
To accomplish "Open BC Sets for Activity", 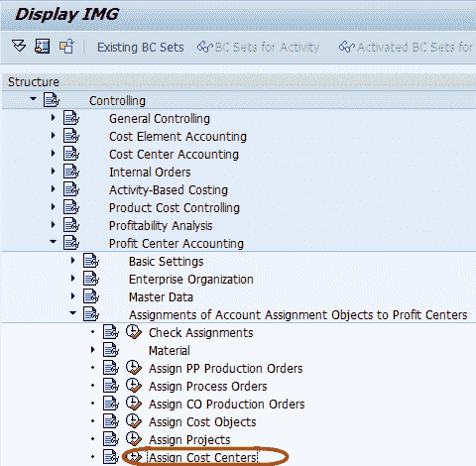I will pyautogui.click(x=267, y=48).
